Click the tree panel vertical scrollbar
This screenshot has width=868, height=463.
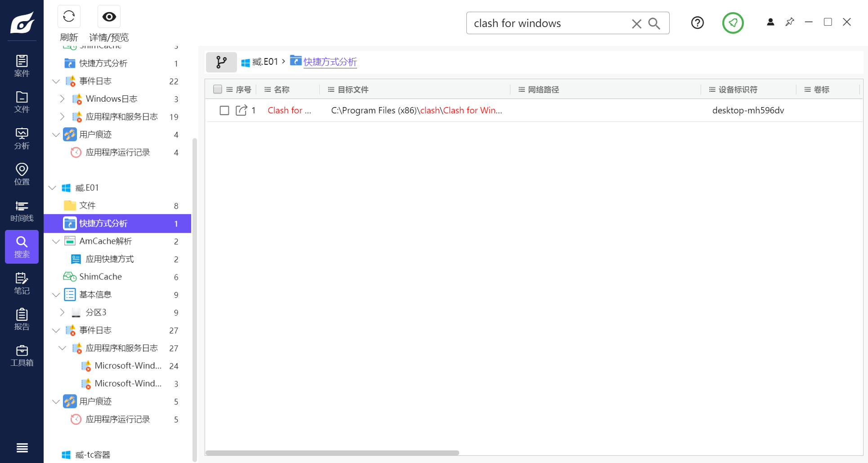point(195,300)
